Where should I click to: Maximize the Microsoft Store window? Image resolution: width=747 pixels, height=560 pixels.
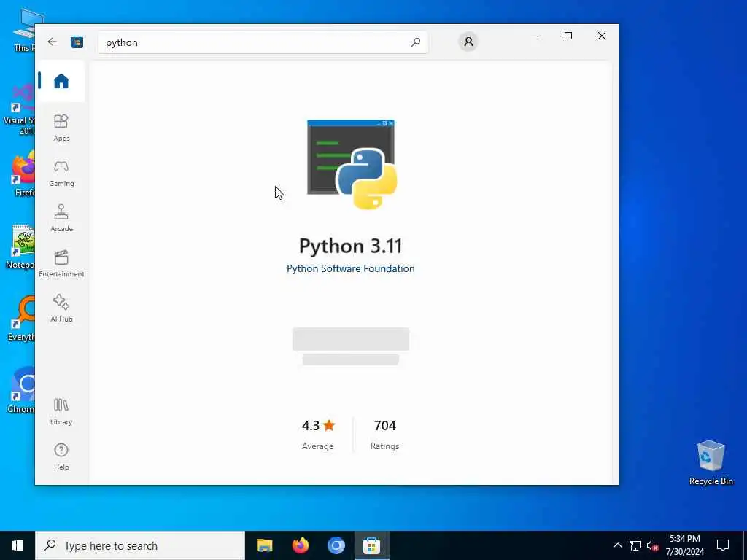(x=568, y=36)
